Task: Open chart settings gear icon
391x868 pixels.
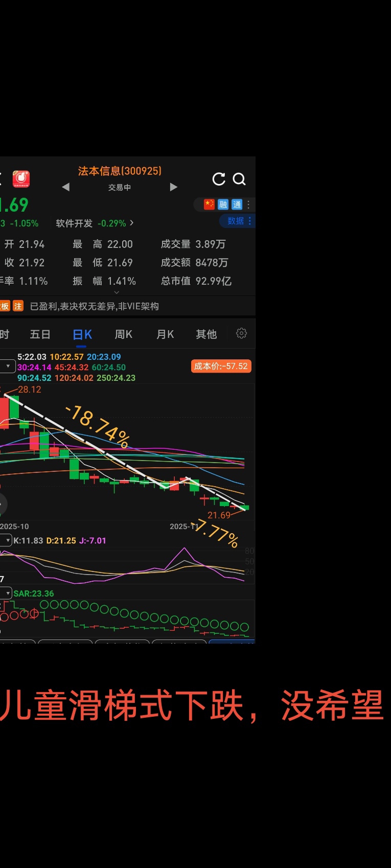Action: click(241, 333)
